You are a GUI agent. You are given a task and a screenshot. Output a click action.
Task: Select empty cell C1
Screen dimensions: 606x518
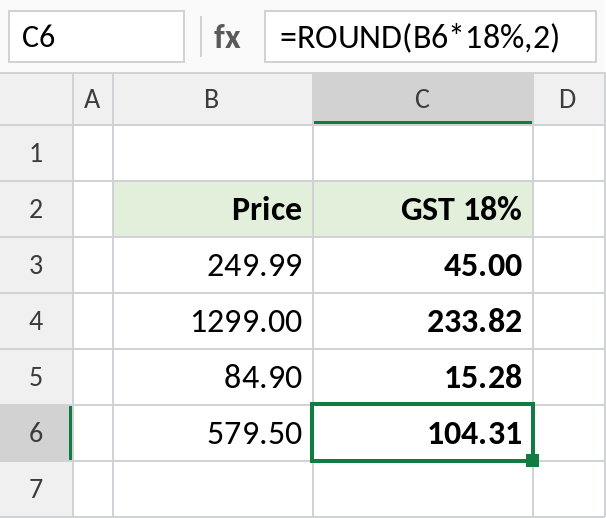[x=423, y=153]
